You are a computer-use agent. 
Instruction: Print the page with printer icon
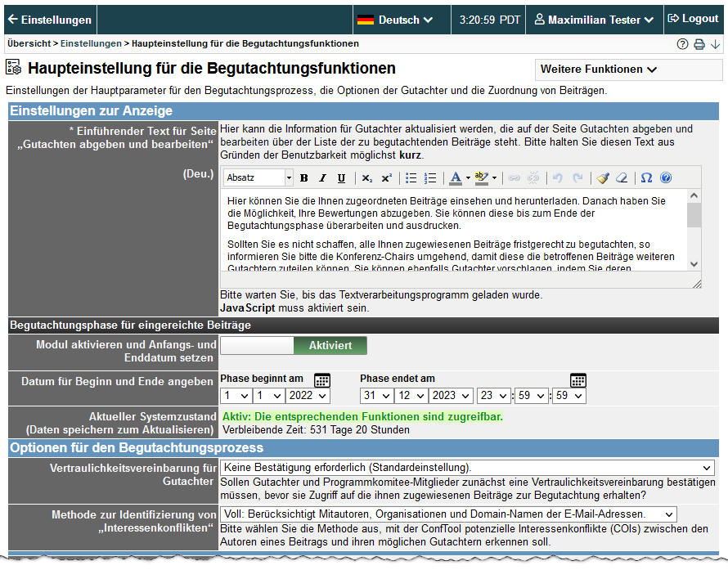click(699, 44)
